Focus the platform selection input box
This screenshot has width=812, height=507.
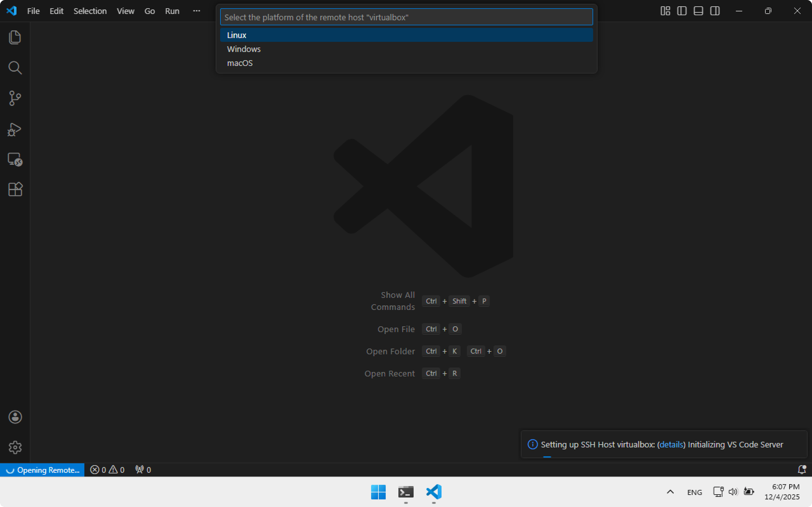coord(406,17)
